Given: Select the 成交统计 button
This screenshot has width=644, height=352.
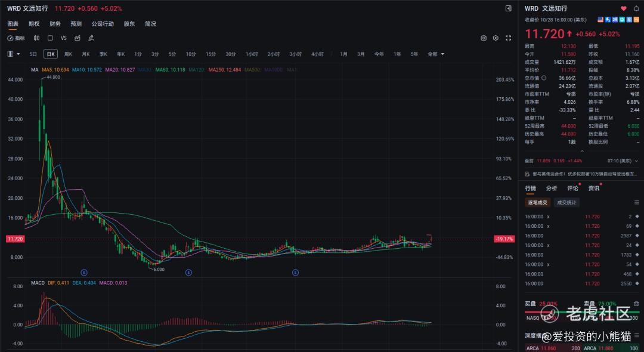Looking at the screenshot, I should pos(566,202).
